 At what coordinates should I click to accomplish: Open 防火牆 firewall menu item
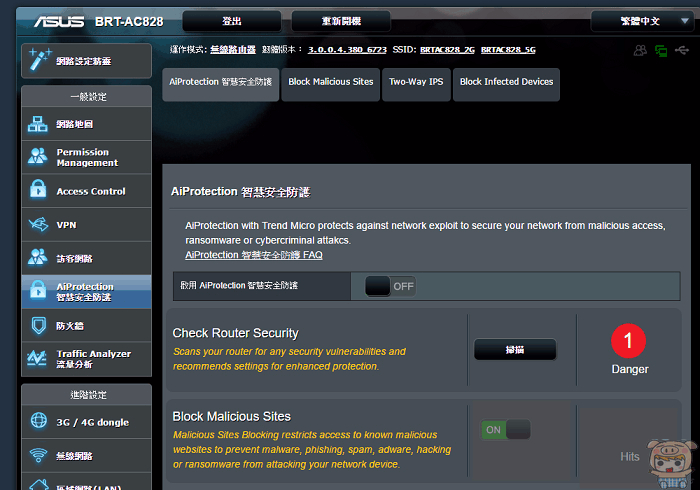tap(87, 326)
